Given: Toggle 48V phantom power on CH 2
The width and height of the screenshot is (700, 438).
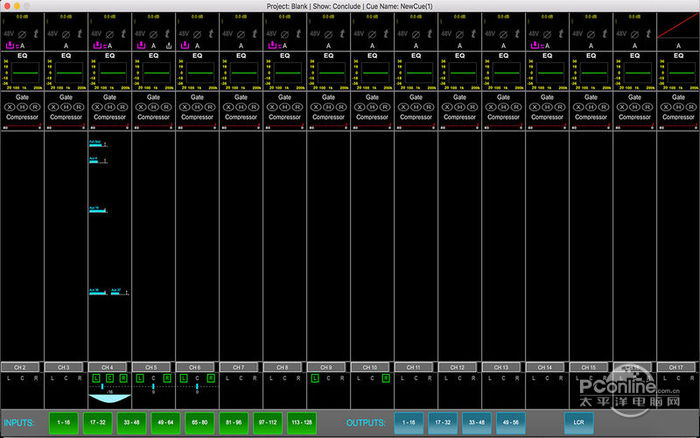Looking at the screenshot, I should [x=8, y=33].
